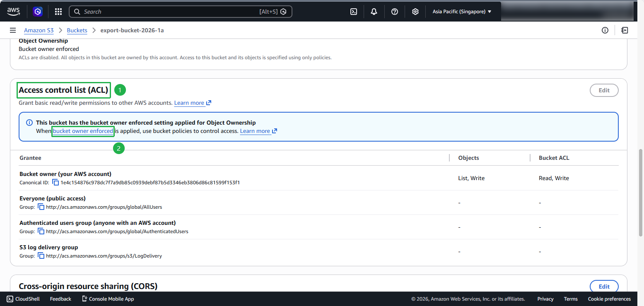Click the "Object Ownership" label

point(43,41)
